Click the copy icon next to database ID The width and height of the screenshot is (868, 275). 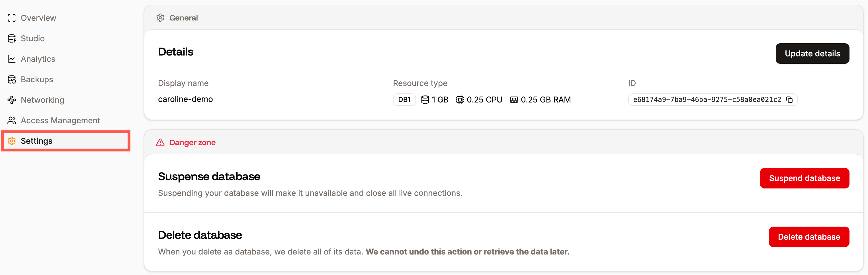(x=790, y=99)
